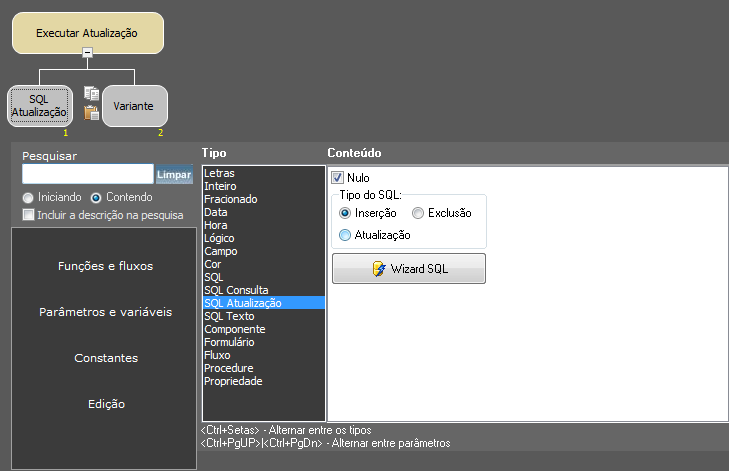Select the Exclusão radio button
This screenshot has height=471, width=729.
[418, 213]
